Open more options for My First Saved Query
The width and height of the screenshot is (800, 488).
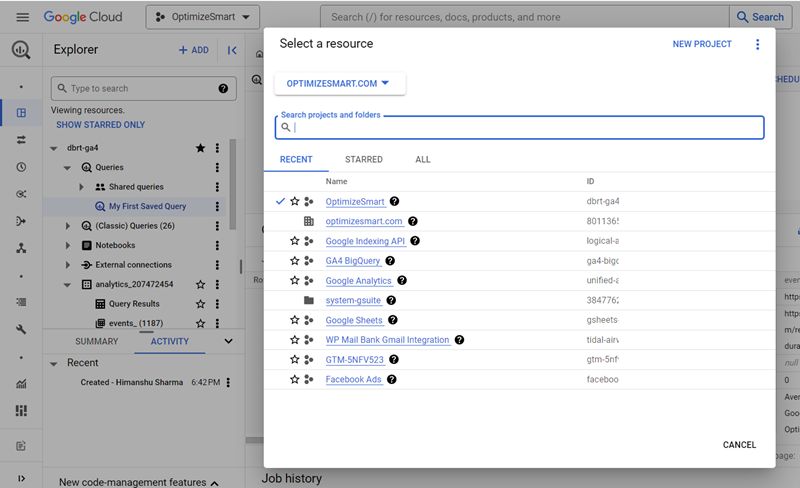[217, 206]
